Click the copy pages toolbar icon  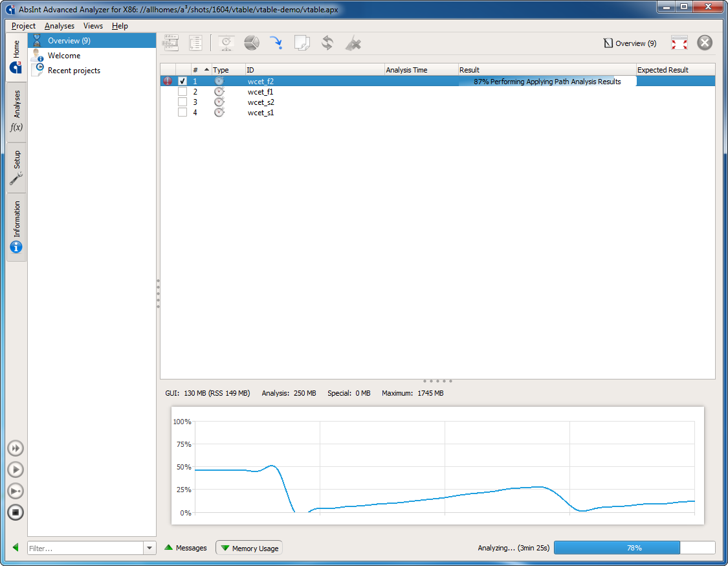(x=302, y=43)
